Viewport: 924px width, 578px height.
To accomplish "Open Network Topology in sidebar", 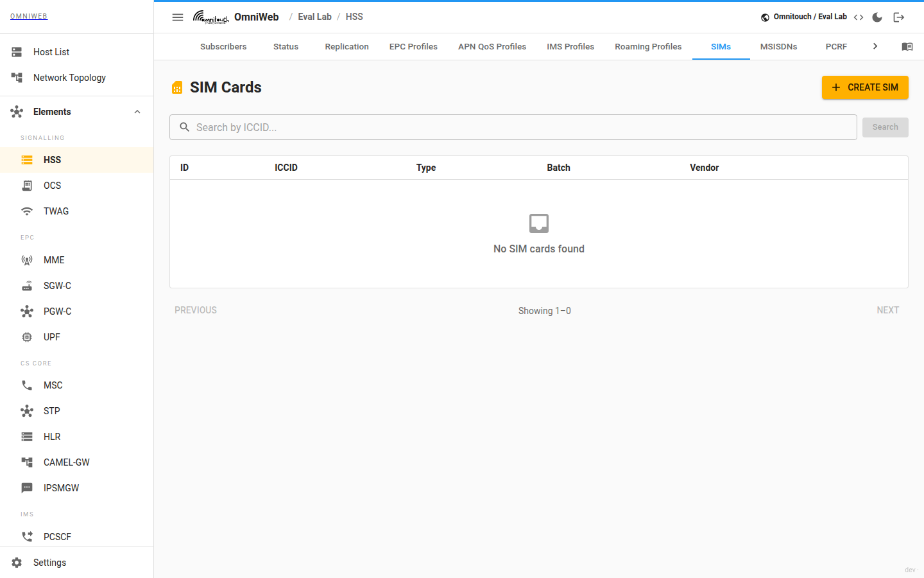I will (x=77, y=78).
